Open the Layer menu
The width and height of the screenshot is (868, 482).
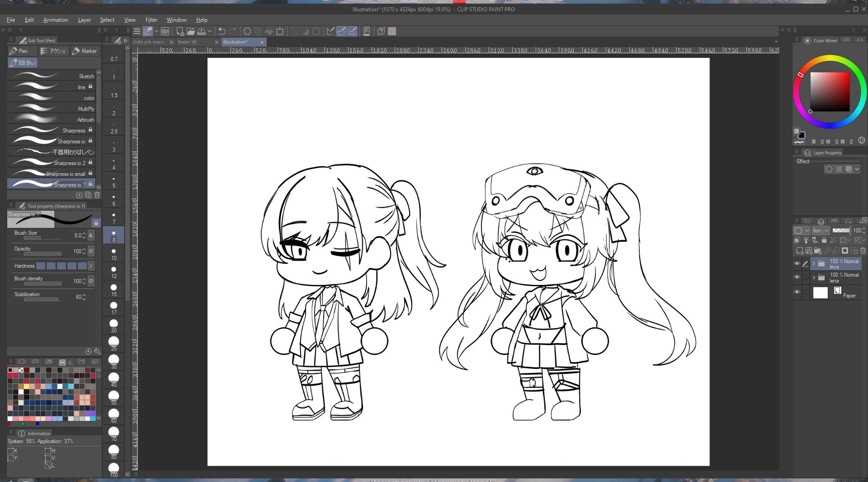click(84, 20)
